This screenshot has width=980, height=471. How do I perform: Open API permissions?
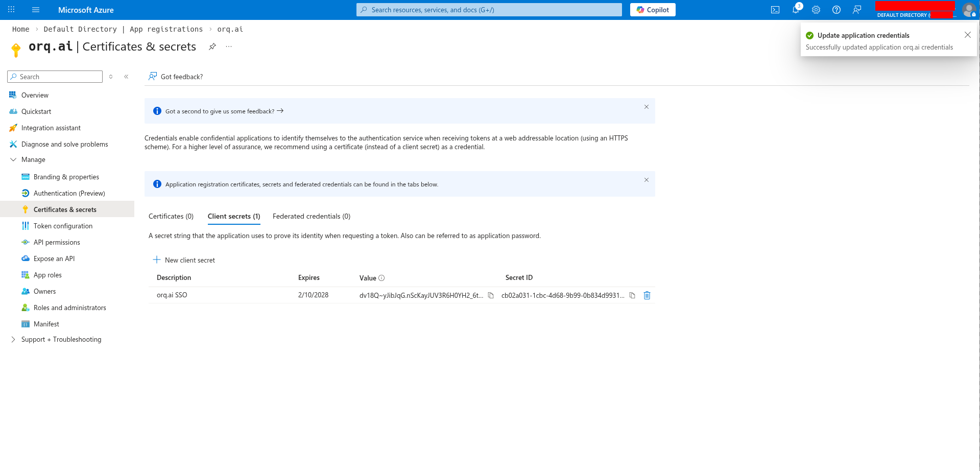point(57,242)
